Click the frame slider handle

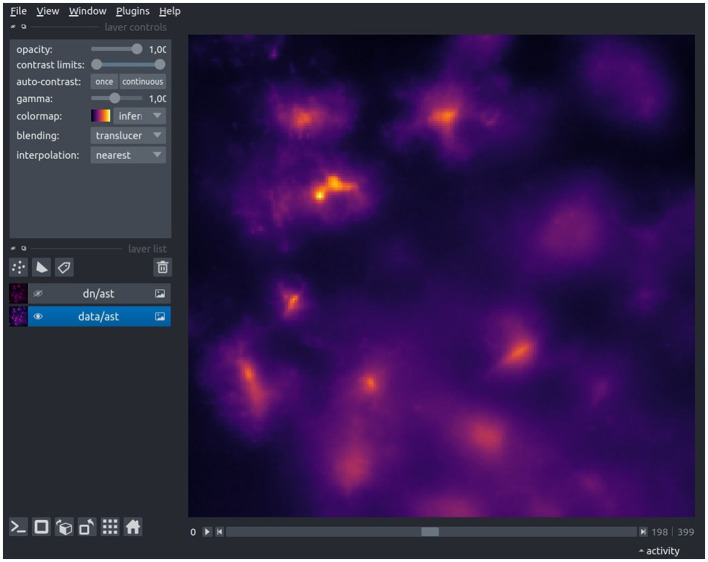click(430, 532)
